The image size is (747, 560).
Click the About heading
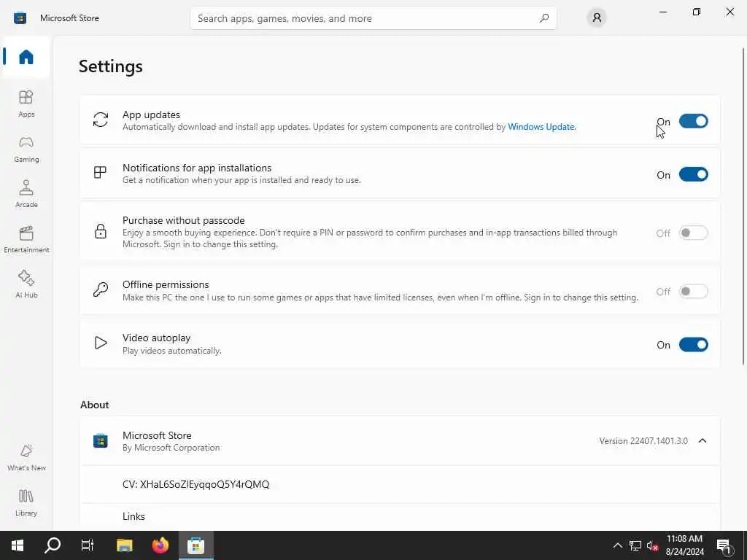pos(94,405)
